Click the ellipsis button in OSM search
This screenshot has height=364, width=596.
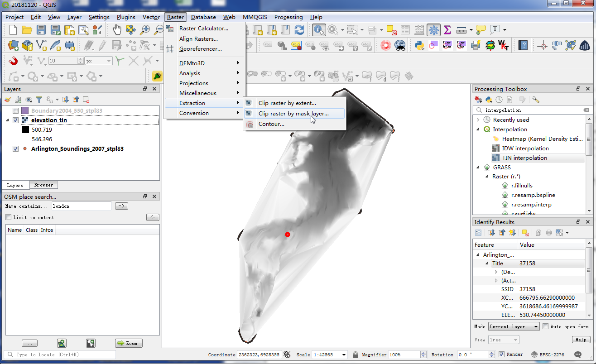pyautogui.click(x=29, y=343)
